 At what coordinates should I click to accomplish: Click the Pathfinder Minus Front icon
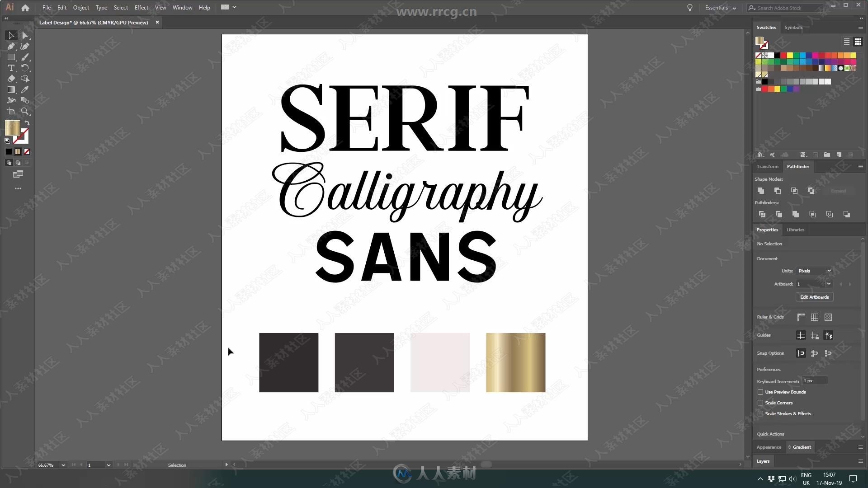[778, 191]
